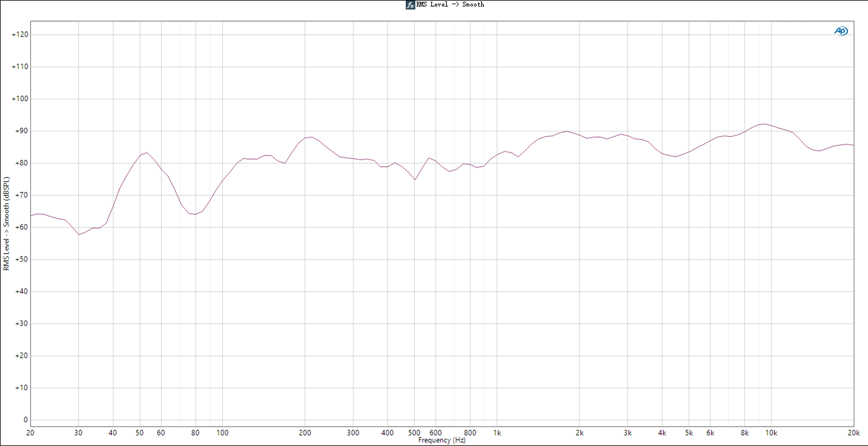
Task: Click the fx function icon in the title
Action: coord(410,5)
